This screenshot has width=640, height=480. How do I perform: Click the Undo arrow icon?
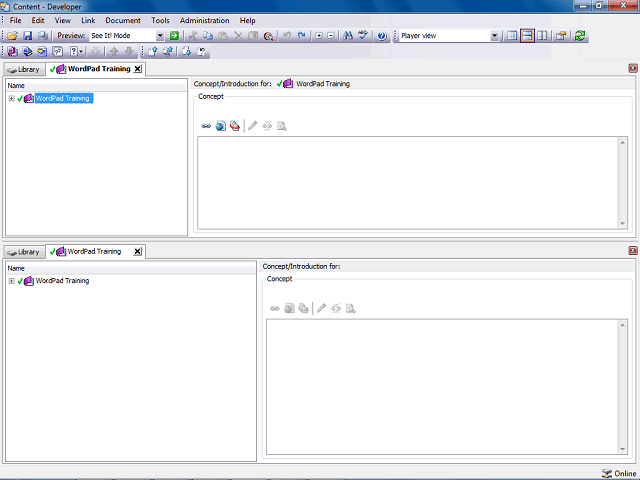(x=287, y=36)
